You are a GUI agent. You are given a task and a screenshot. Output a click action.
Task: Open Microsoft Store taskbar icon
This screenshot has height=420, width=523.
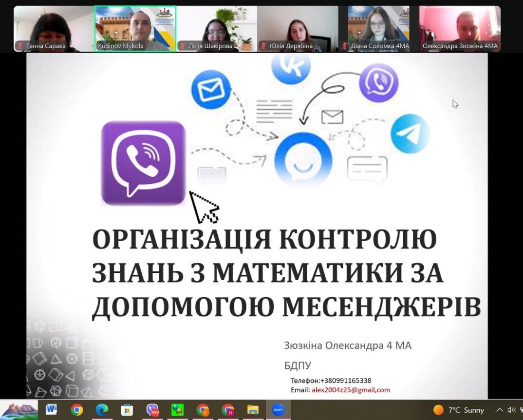coord(127,410)
